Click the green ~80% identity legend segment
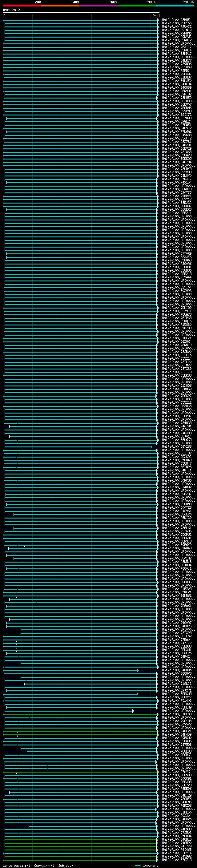The image size is (197, 868). click(137, 6)
